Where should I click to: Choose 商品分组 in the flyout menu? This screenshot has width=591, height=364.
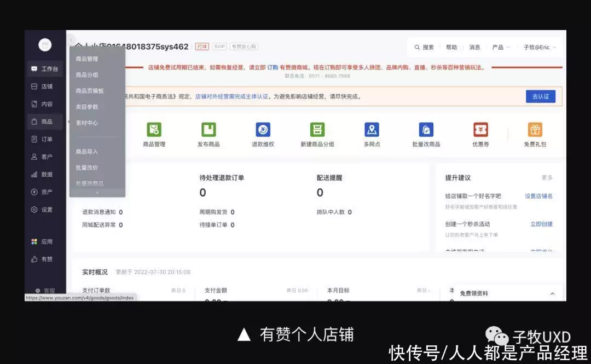click(89, 74)
